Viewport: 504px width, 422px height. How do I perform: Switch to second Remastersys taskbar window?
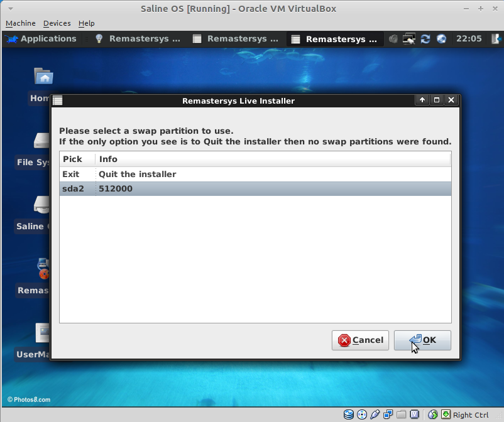tap(236, 39)
